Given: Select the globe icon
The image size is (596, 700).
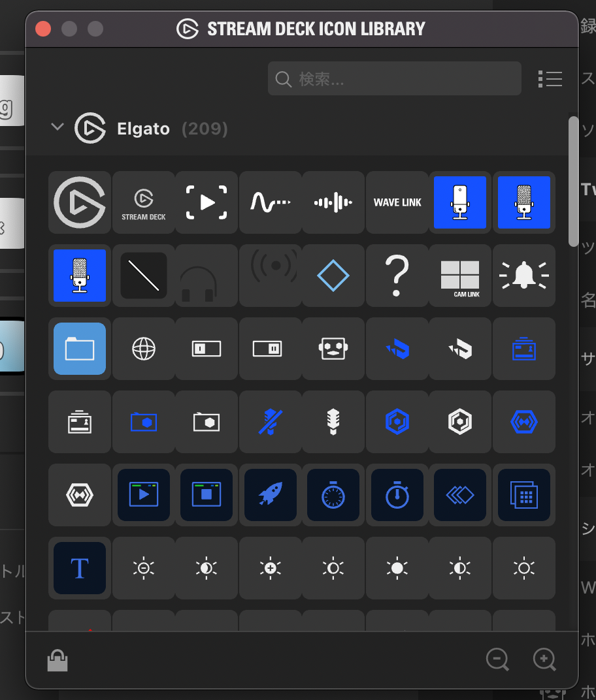Looking at the screenshot, I should pos(144,349).
